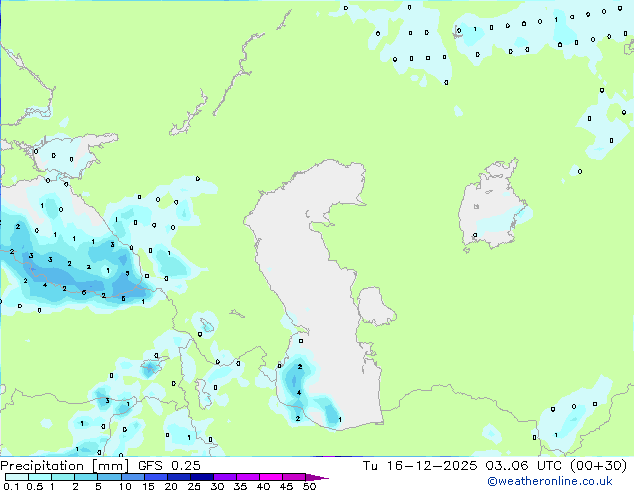Click the '0.1' legend scale value
Viewport: 634px width, 490px height.
11,486
